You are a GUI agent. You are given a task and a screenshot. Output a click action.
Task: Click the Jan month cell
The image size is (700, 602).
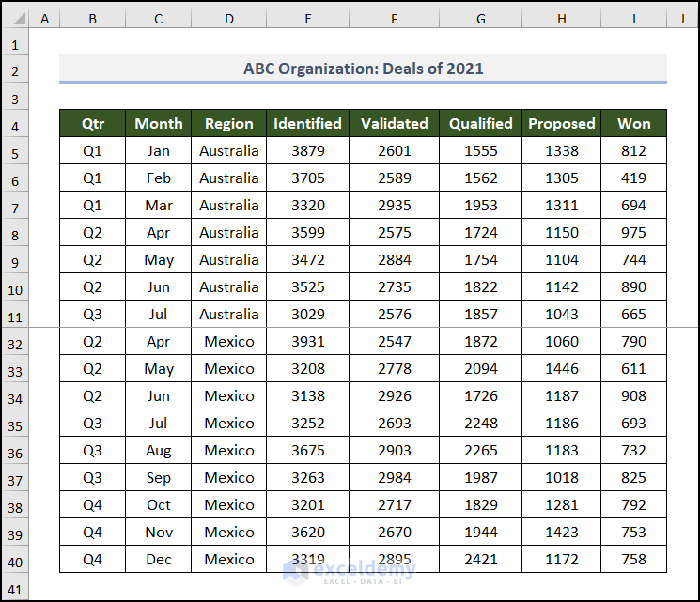(159, 150)
